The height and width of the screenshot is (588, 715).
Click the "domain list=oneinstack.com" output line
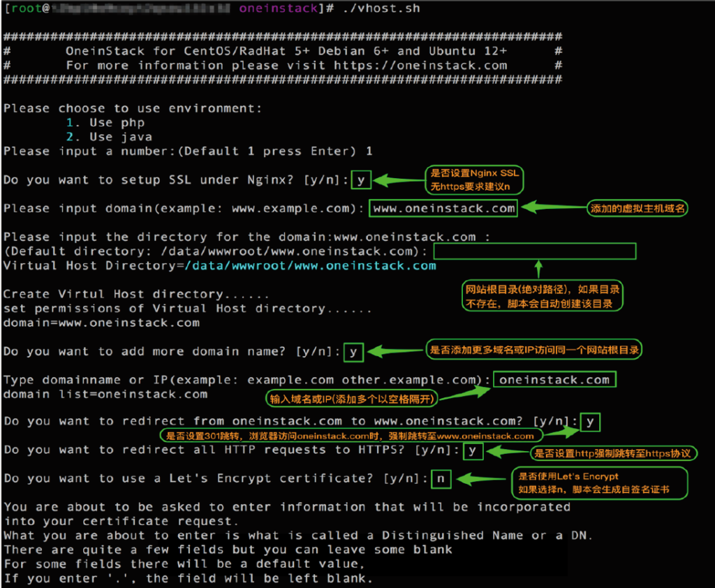pos(105,394)
